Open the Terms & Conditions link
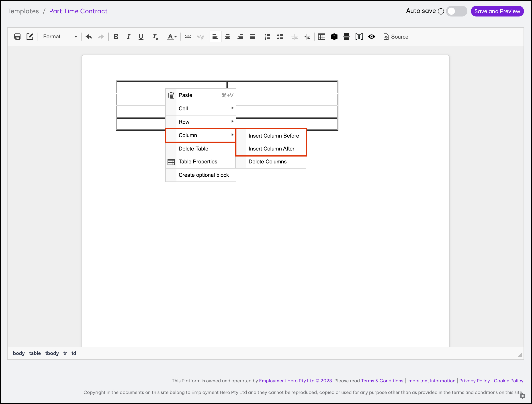The width and height of the screenshot is (532, 404). coord(382,381)
